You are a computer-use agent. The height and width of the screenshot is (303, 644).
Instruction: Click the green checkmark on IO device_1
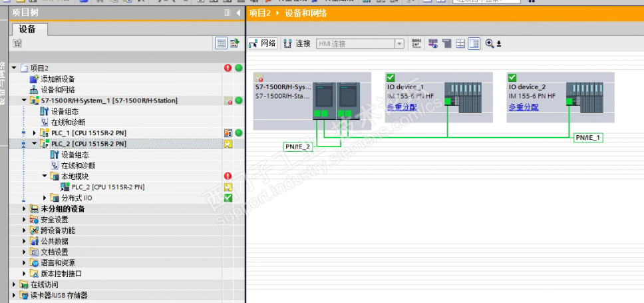(x=391, y=77)
